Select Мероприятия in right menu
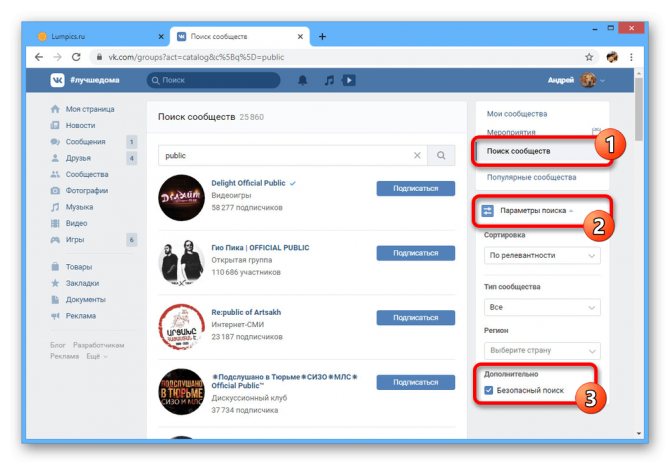 click(511, 132)
